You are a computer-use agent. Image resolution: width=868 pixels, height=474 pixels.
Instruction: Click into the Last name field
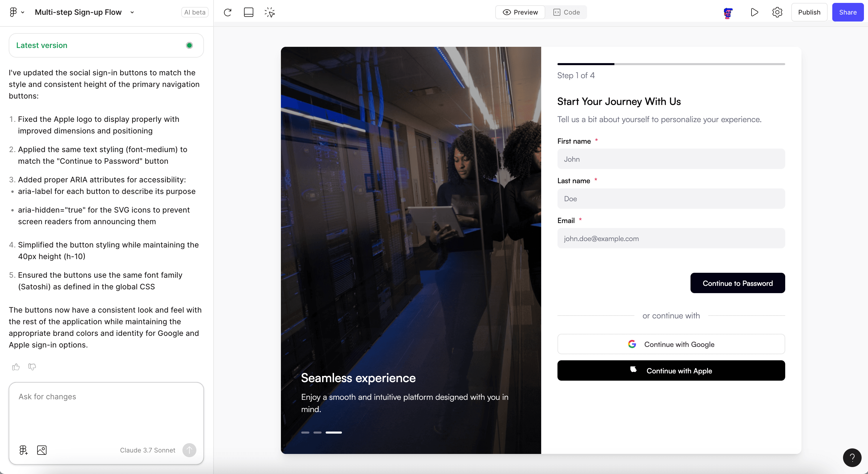pos(671,198)
